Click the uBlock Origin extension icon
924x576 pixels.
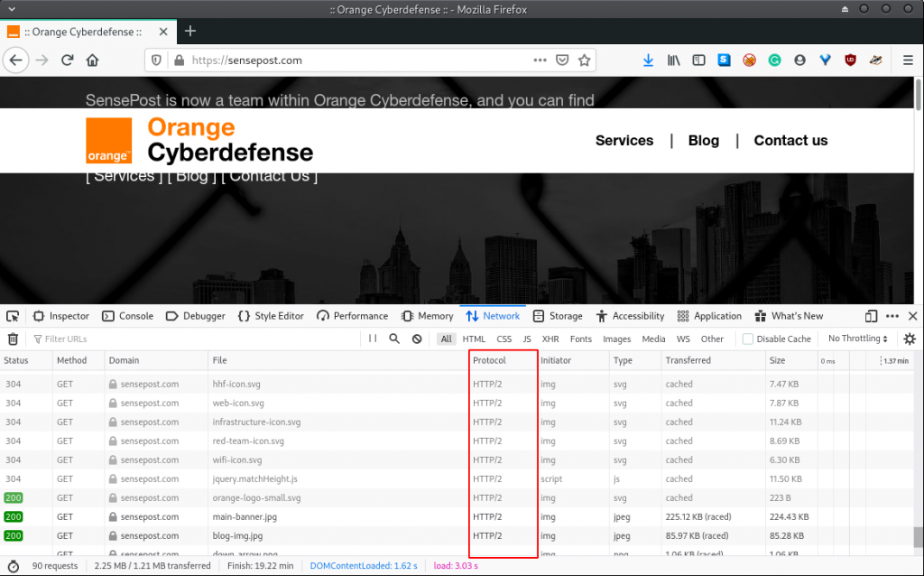(849, 60)
